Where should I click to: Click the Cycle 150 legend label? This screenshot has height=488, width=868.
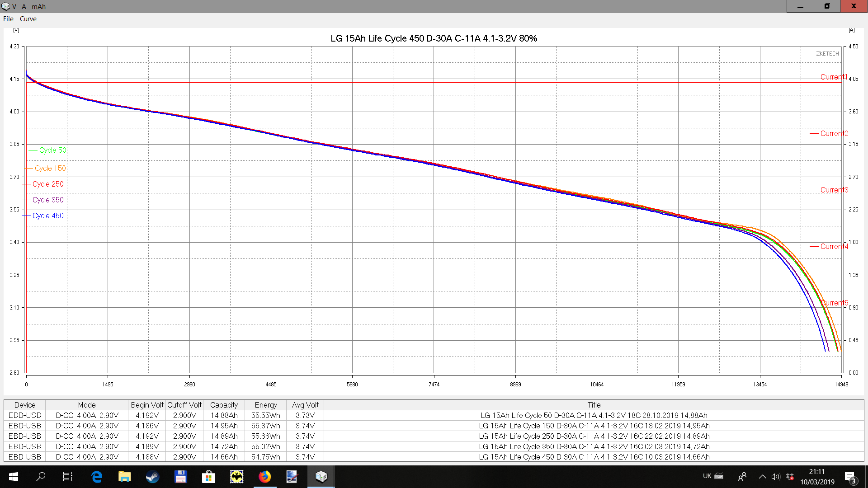point(50,168)
